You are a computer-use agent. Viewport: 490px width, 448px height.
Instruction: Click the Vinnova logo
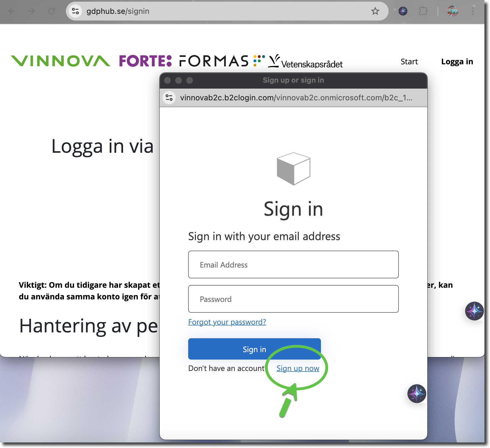tap(60, 61)
